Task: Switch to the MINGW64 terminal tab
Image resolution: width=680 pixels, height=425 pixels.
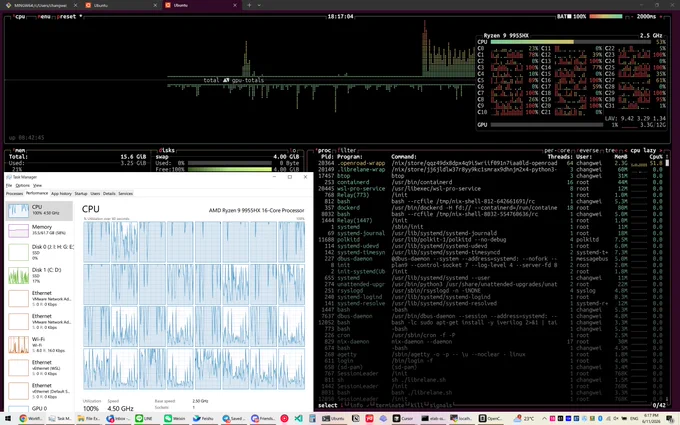Action: 40,5
